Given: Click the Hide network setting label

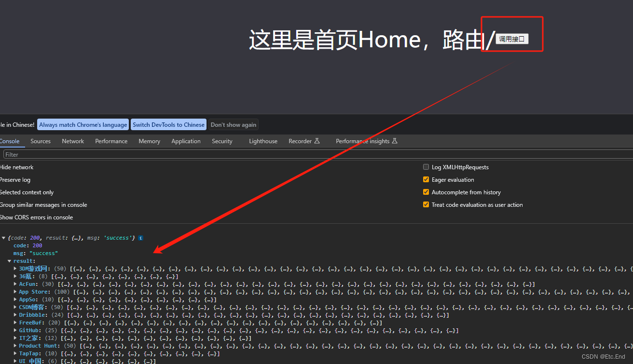Looking at the screenshot, I should [17, 167].
